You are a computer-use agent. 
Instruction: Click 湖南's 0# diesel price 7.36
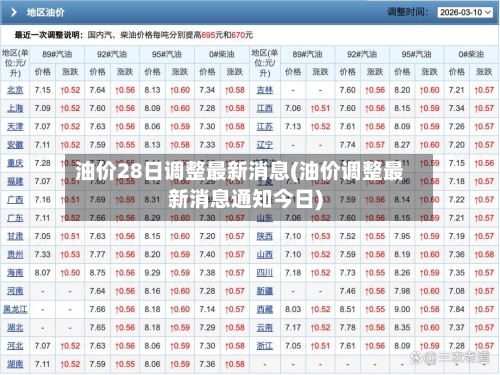(207, 364)
